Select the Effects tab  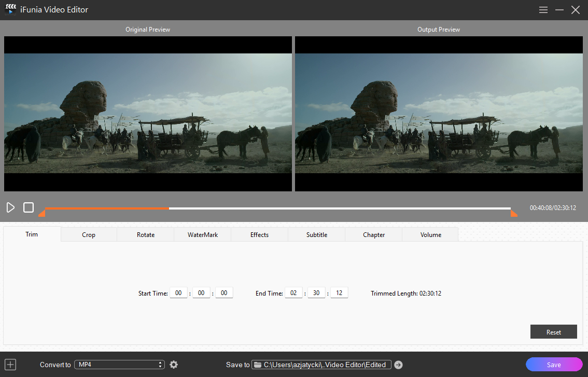coord(259,234)
